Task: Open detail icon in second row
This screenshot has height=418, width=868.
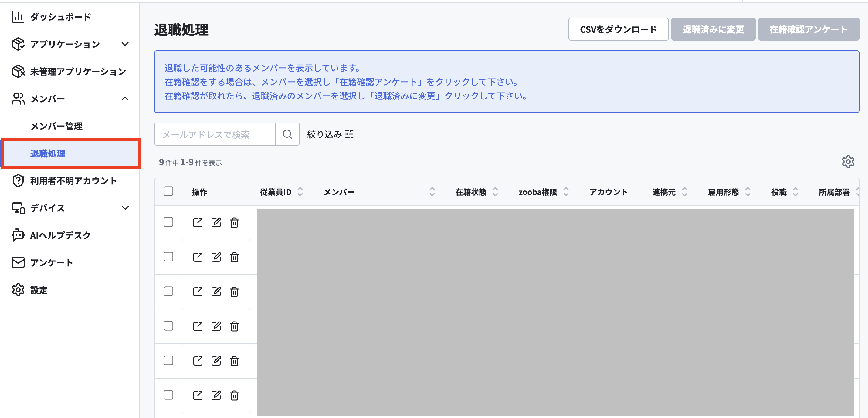Action: [x=198, y=257]
